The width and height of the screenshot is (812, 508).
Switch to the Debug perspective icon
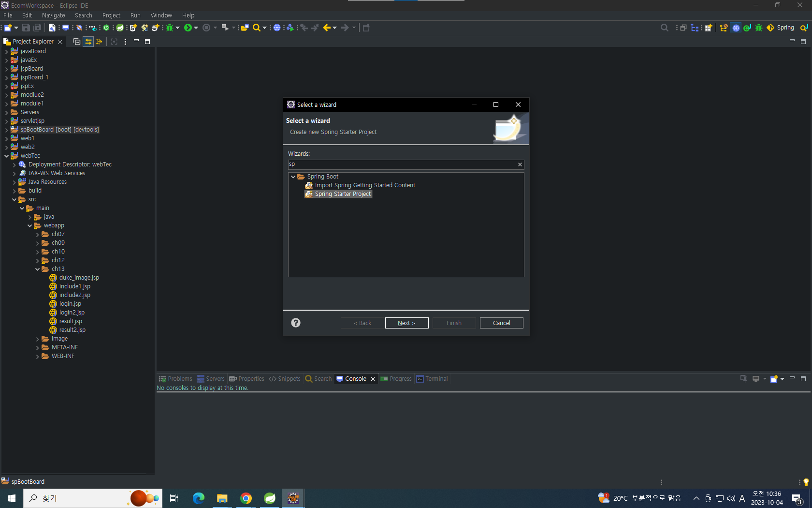click(x=759, y=28)
